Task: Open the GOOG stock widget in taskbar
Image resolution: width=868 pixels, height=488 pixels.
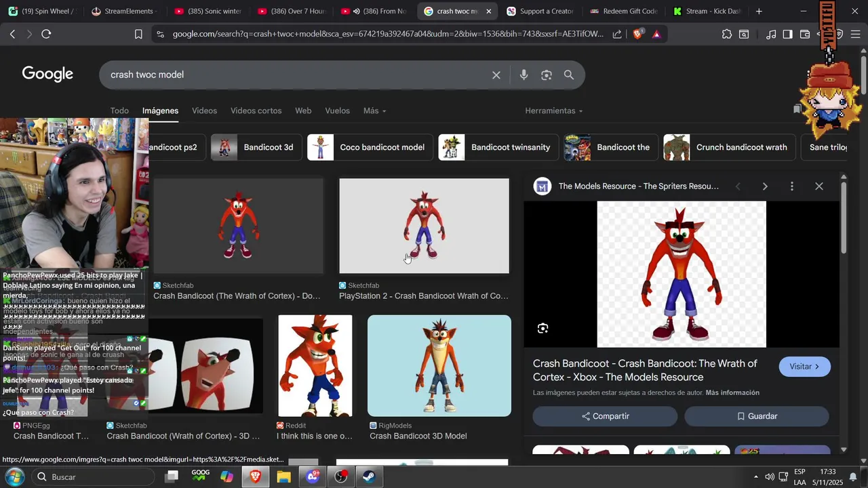Action: (200, 476)
